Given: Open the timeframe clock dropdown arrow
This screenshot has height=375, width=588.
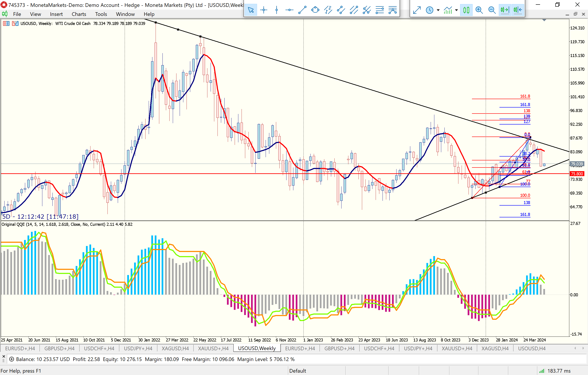Looking at the screenshot, I should click(x=438, y=10).
